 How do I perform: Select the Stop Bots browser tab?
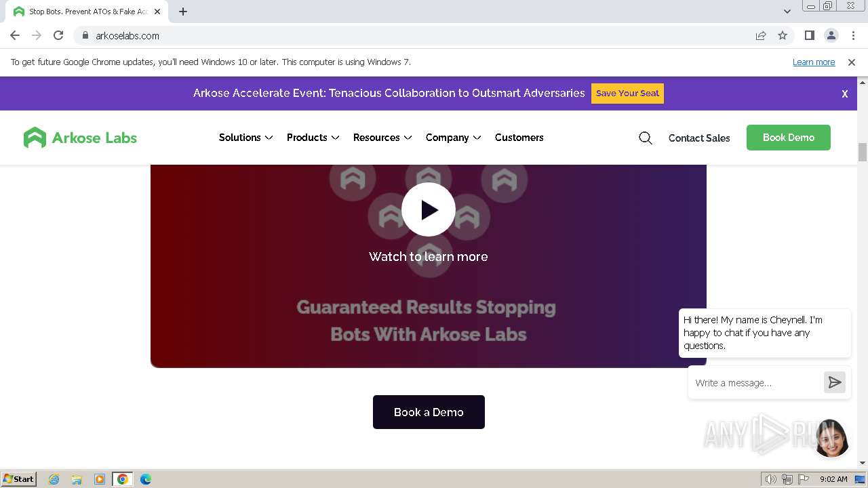coord(88,12)
